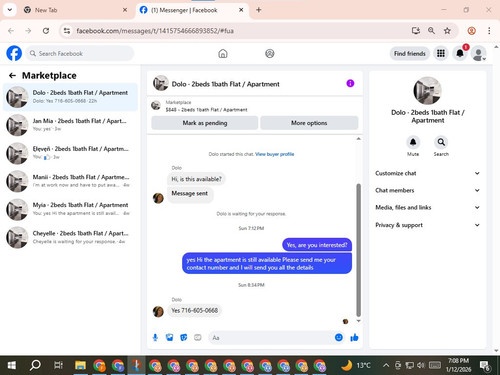
Task: Open the Cheyelle conversation
Action: [70, 237]
